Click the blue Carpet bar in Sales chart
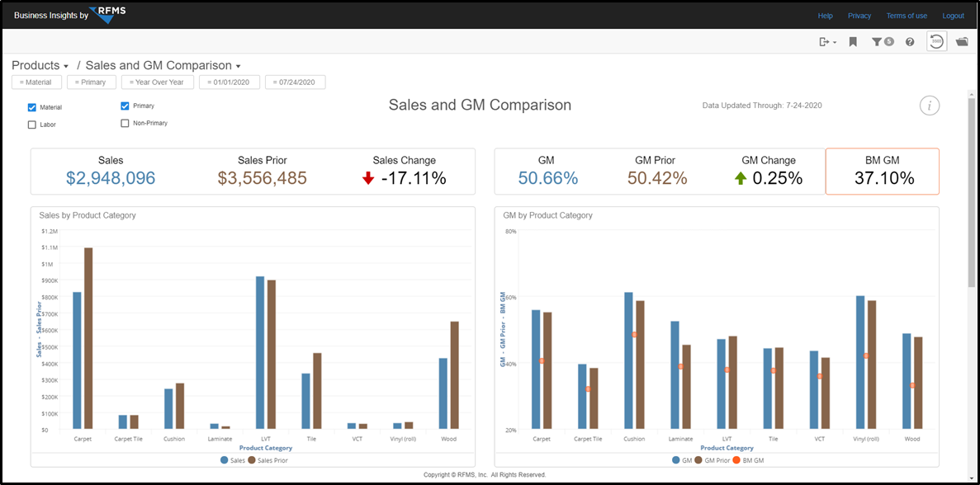Viewport: 980px width, 485px height. coord(77,360)
